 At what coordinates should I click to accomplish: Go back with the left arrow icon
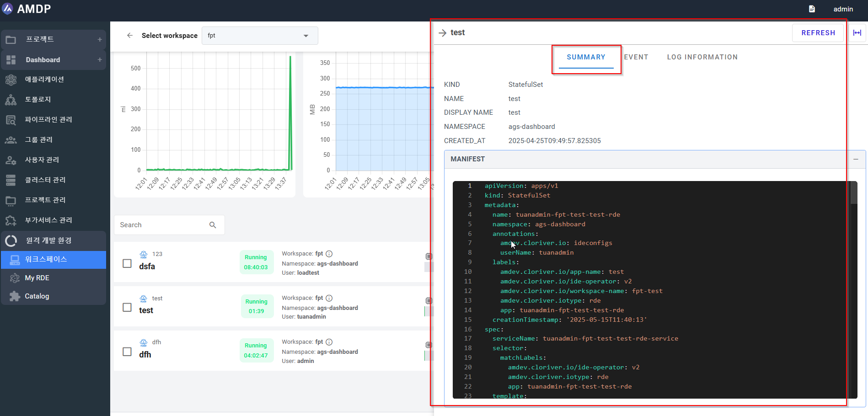130,35
